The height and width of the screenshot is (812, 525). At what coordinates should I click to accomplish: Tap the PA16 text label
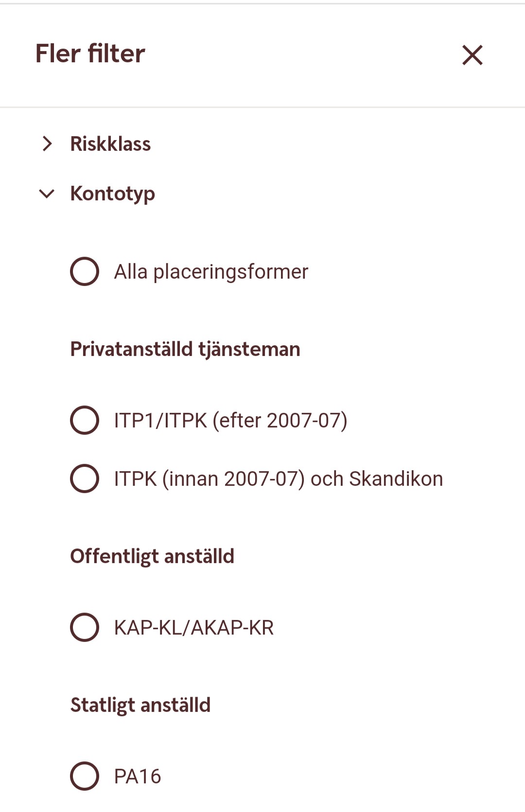[x=137, y=777]
